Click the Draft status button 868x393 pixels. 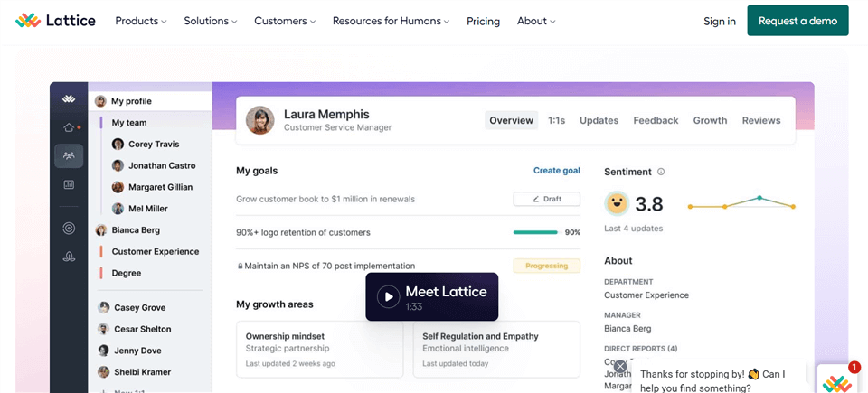(x=547, y=199)
